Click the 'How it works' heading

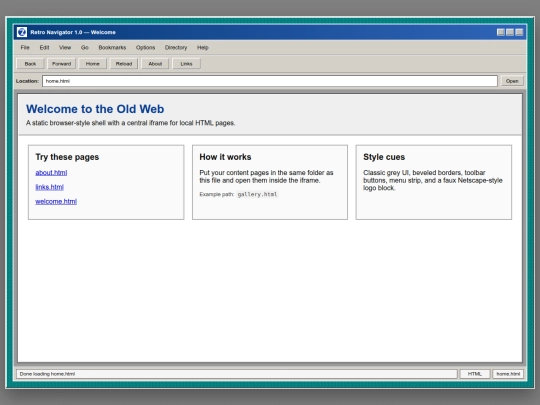click(225, 157)
